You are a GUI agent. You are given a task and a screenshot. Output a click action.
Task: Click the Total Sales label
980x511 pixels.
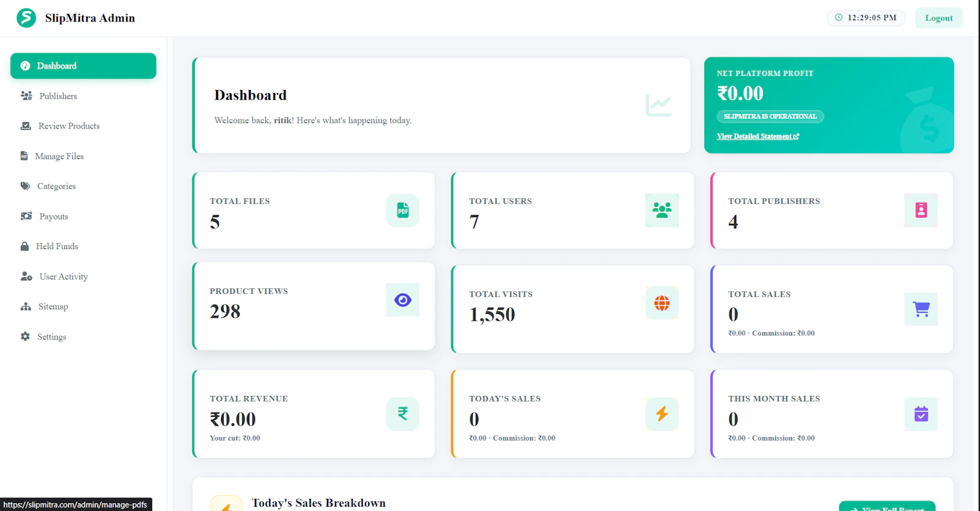(759, 294)
